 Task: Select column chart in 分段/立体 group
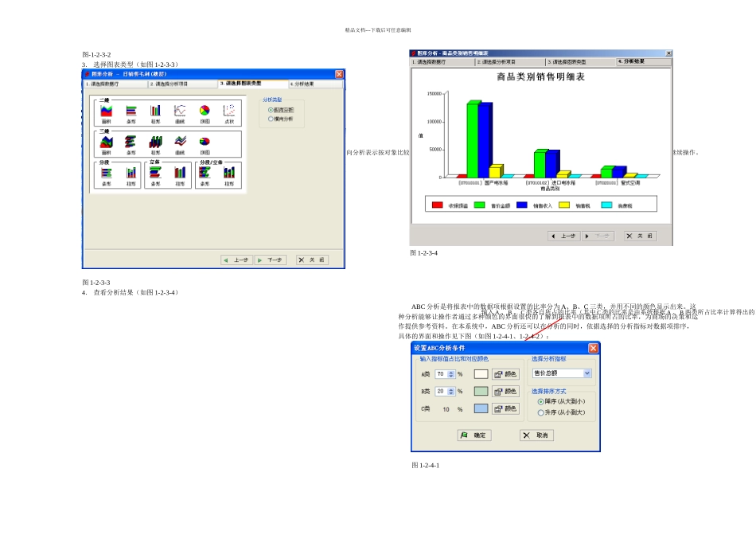coord(229,173)
